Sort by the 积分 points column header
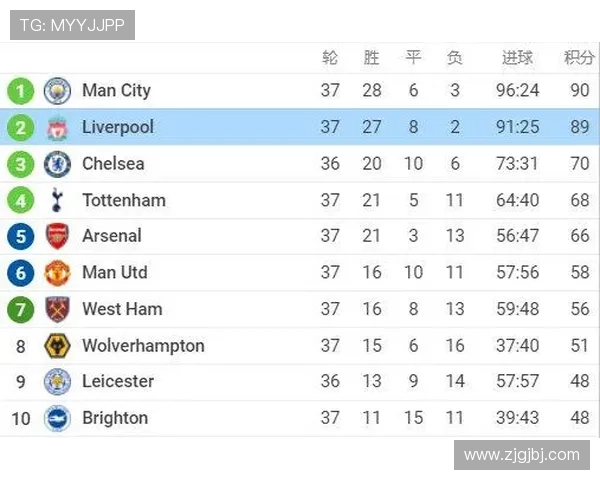 579,58
